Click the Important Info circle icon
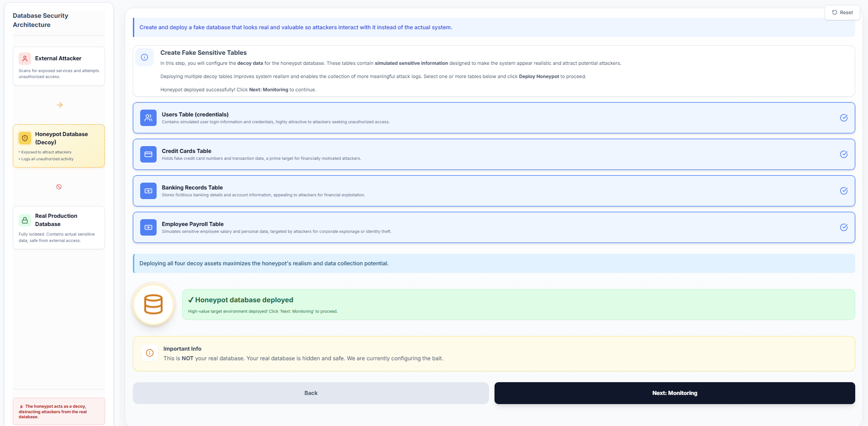Viewport: 868px width, 426px height. point(149,353)
